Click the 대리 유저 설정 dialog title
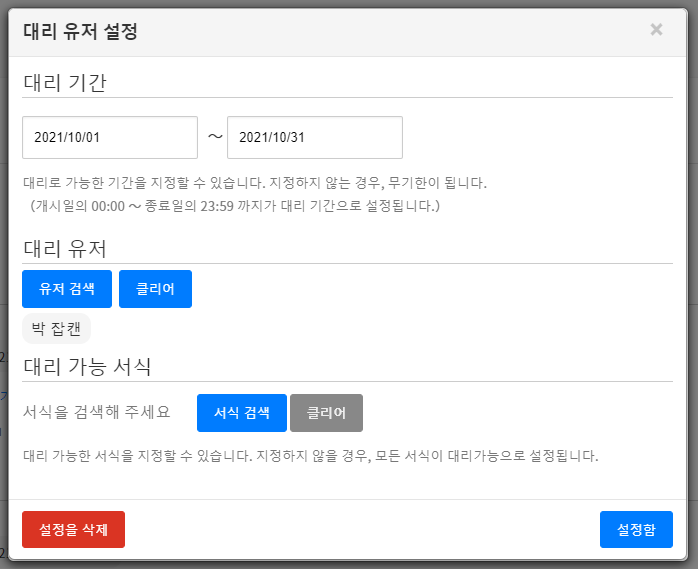The width and height of the screenshot is (698, 569). click(x=80, y=31)
